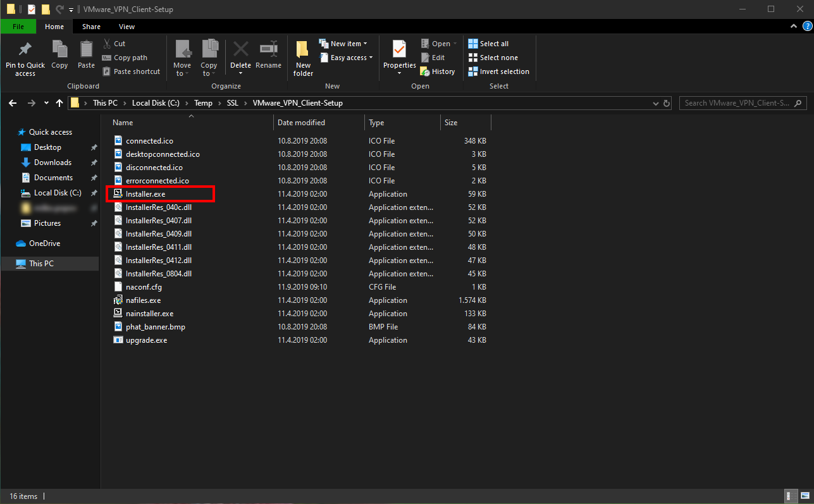
Task: Select upgrade.exe file
Action: (x=146, y=340)
